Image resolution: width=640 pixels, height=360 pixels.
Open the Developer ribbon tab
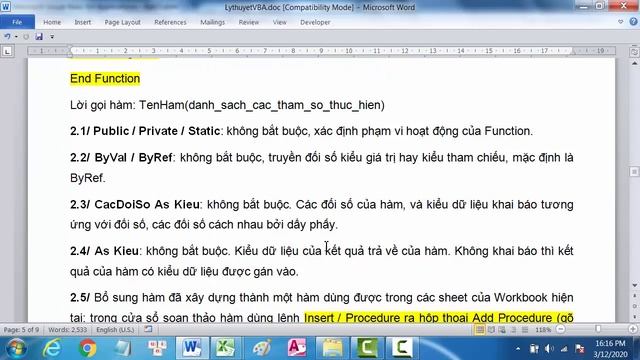[x=315, y=22]
